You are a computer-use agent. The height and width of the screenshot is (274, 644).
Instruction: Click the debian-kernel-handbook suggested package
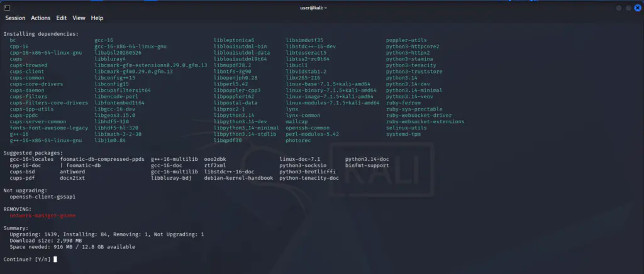[x=238, y=178]
